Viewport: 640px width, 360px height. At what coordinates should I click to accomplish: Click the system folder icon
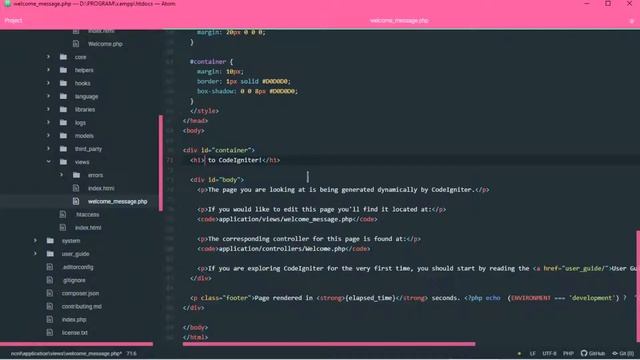click(50, 240)
